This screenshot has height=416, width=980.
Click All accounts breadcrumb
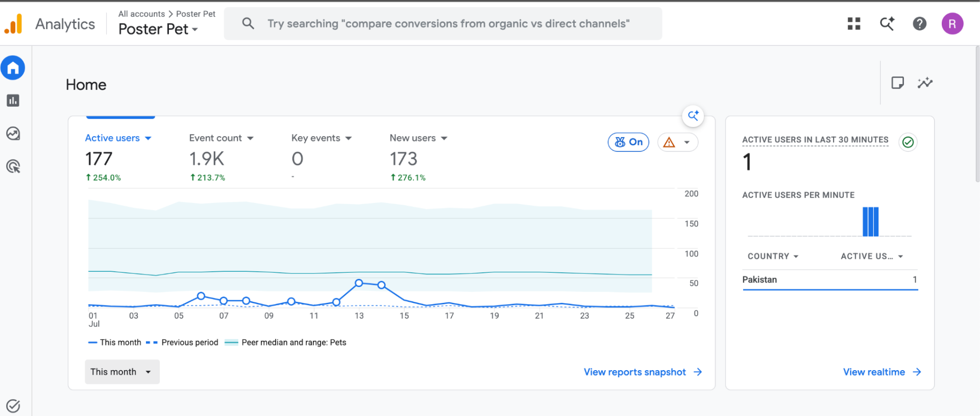[x=141, y=14]
